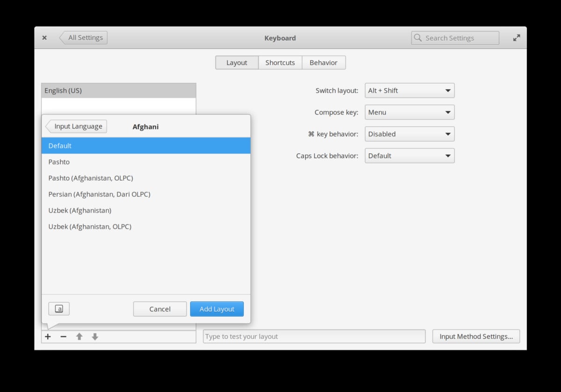This screenshot has height=392, width=561.
Task: Open the Compose key dropdown
Action: click(x=409, y=112)
